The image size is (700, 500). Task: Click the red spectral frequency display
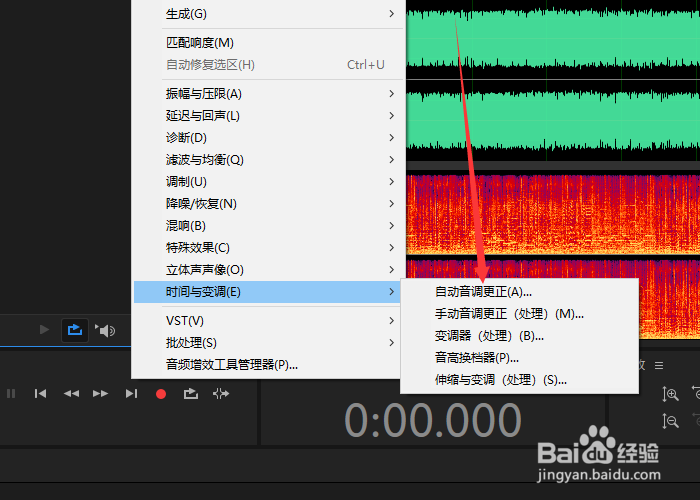pos(553,214)
